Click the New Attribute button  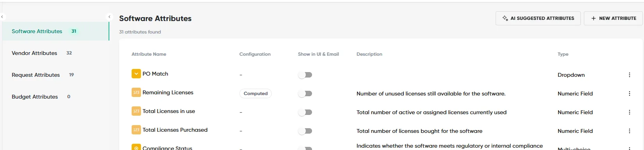tap(613, 18)
